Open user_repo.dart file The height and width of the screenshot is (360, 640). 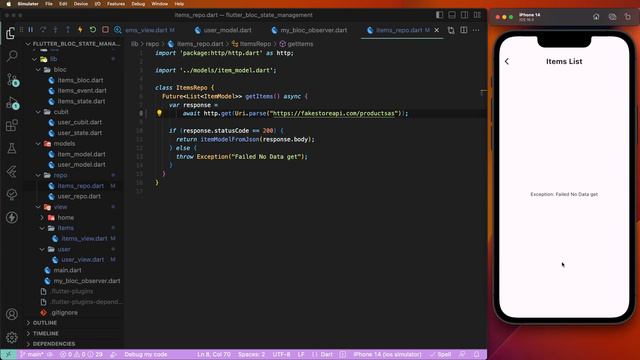[79, 196]
